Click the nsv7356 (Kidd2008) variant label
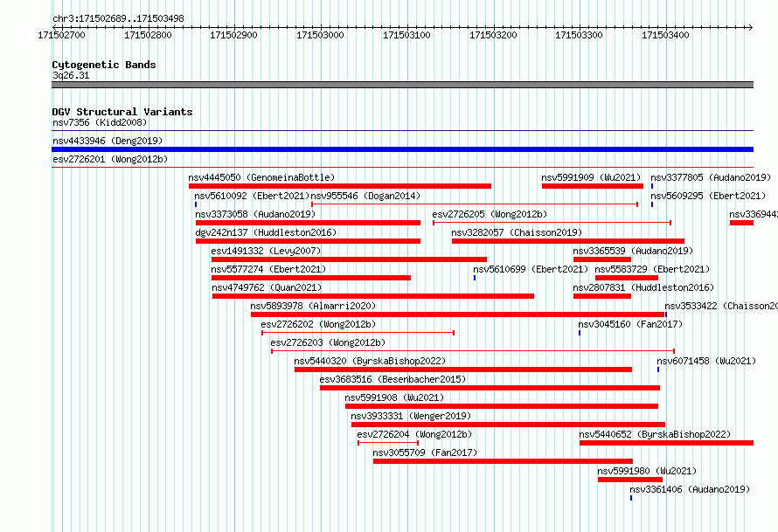 click(100, 122)
